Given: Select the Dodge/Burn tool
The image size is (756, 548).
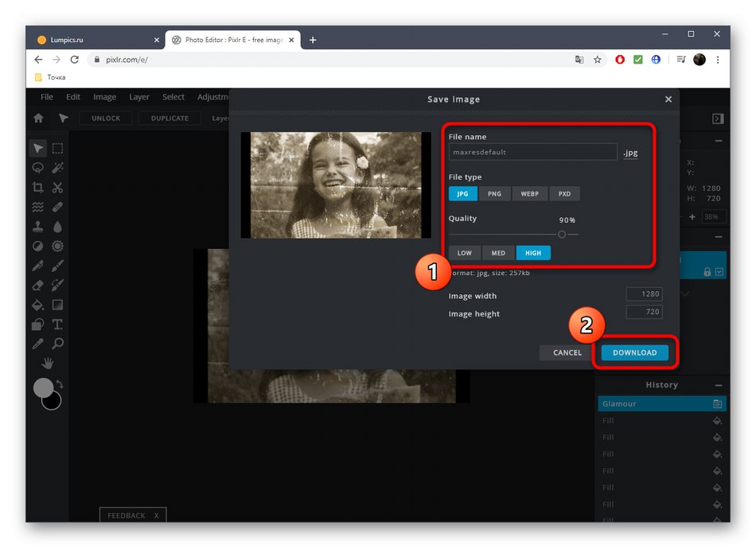Looking at the screenshot, I should coord(37,247).
